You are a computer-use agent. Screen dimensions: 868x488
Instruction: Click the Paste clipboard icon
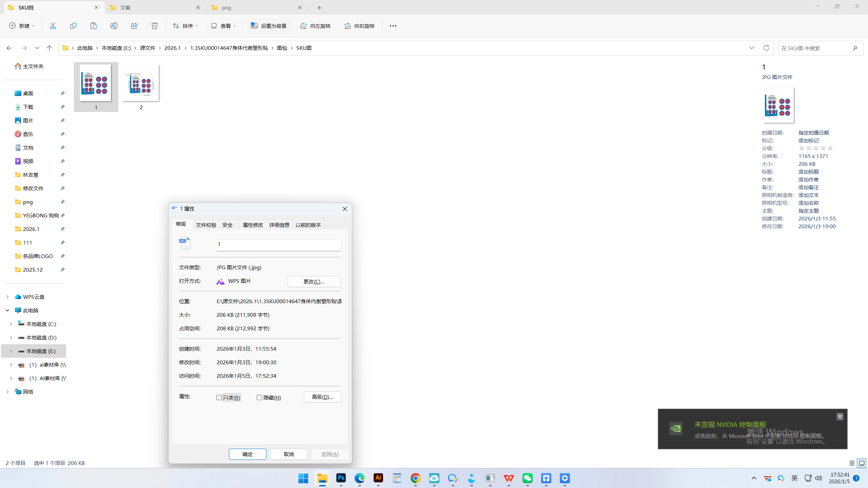pos(94,26)
